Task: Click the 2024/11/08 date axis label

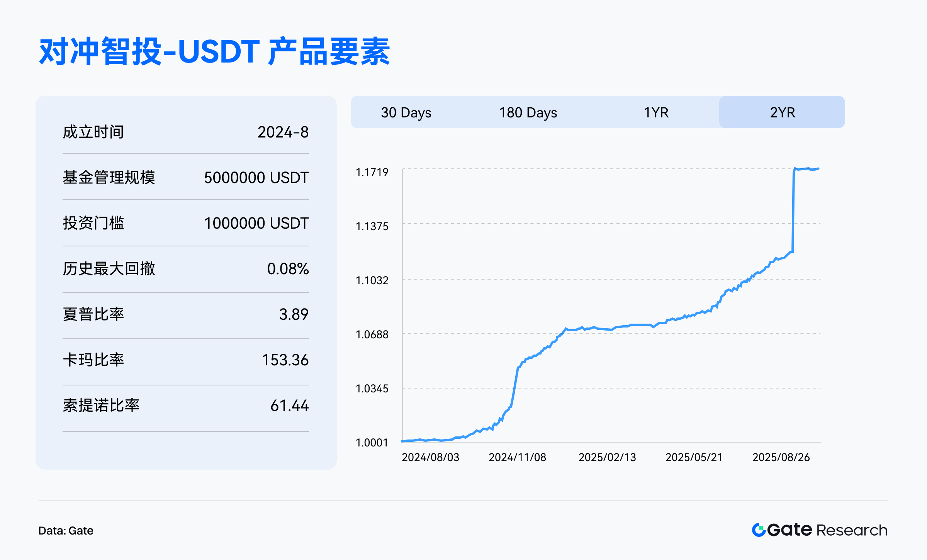Action: 517,457
